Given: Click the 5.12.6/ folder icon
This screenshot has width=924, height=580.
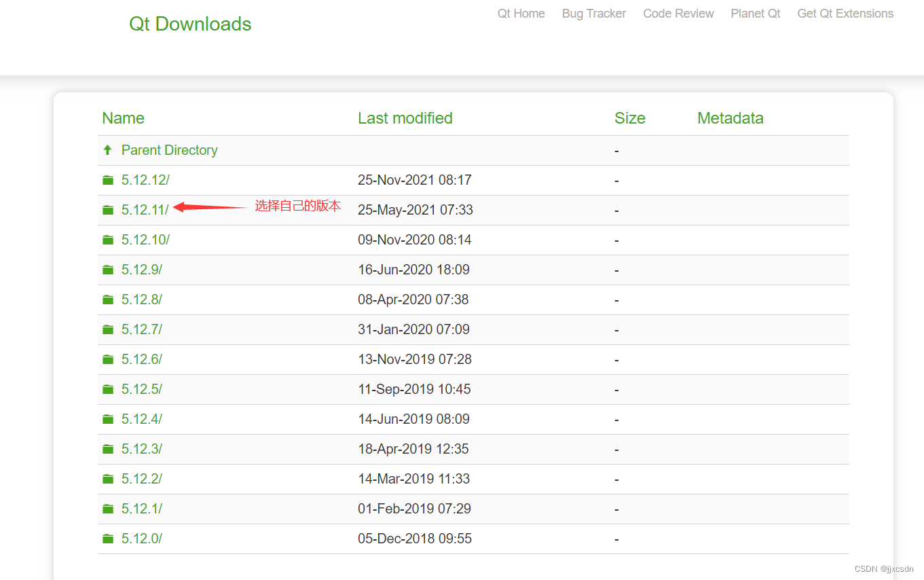Looking at the screenshot, I should 107,359.
